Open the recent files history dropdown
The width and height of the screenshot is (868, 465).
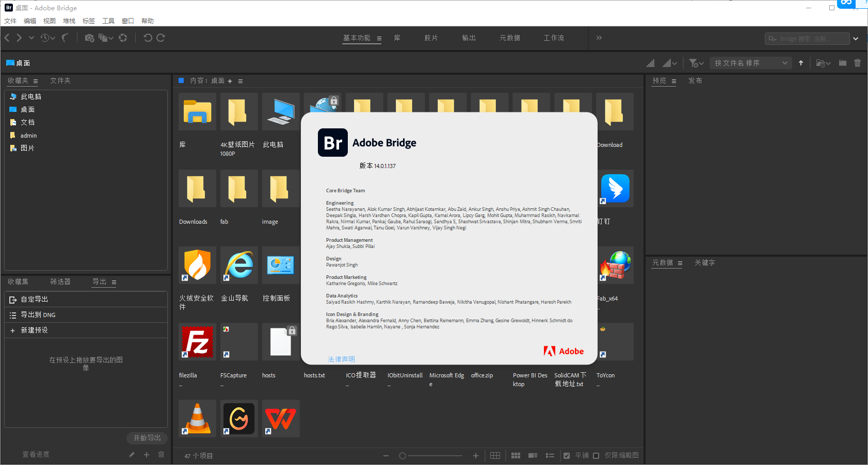point(48,38)
